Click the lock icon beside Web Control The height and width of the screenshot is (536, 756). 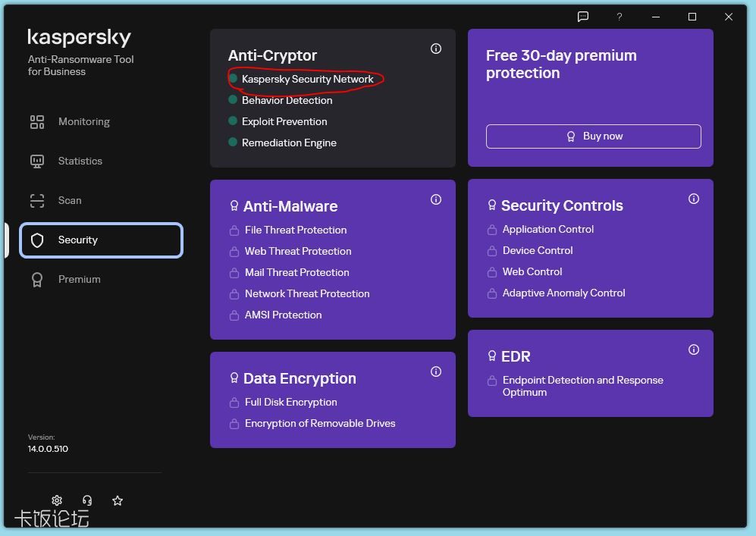click(x=492, y=272)
